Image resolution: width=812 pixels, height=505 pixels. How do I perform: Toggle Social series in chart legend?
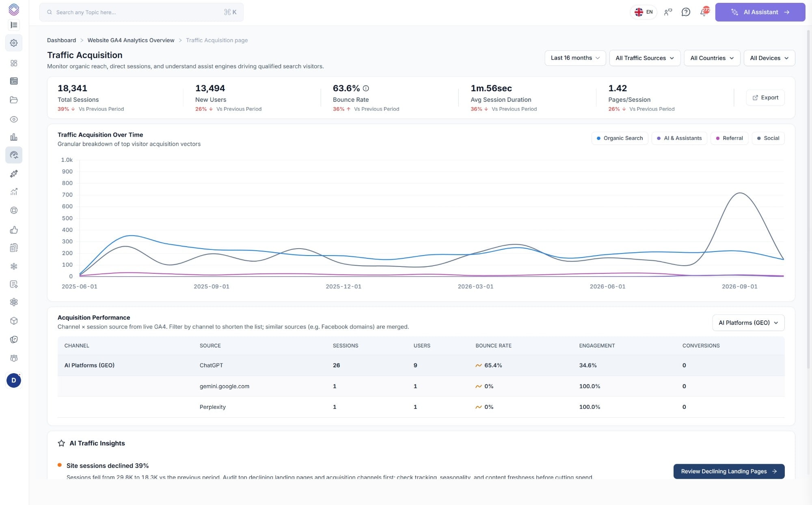768,138
